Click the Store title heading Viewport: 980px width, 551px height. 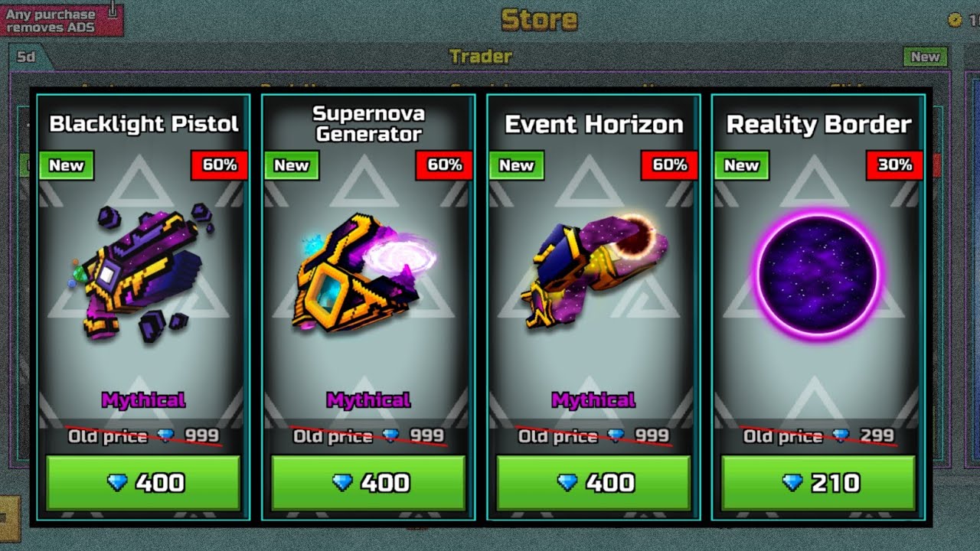coord(539,20)
